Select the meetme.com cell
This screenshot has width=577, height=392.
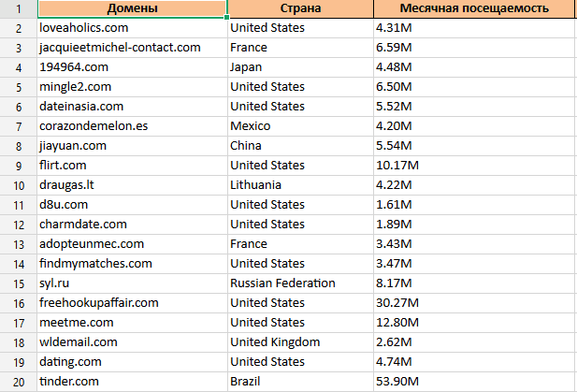[132, 323]
